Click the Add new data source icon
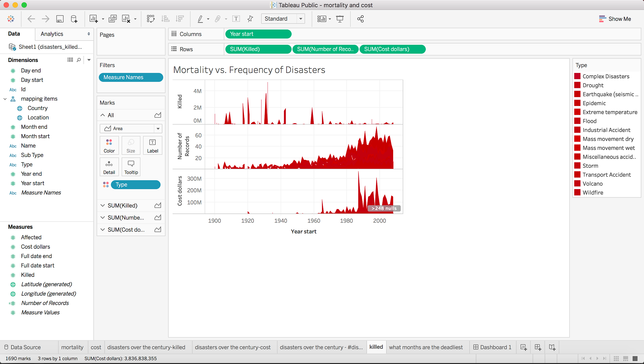This screenshot has width=644, height=364. [x=74, y=19]
